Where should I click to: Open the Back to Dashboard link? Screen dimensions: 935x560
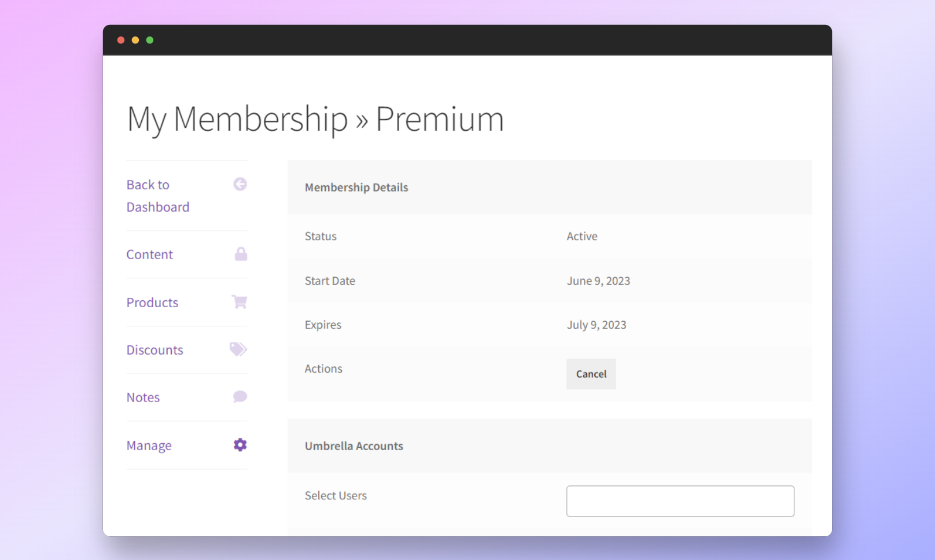(158, 196)
